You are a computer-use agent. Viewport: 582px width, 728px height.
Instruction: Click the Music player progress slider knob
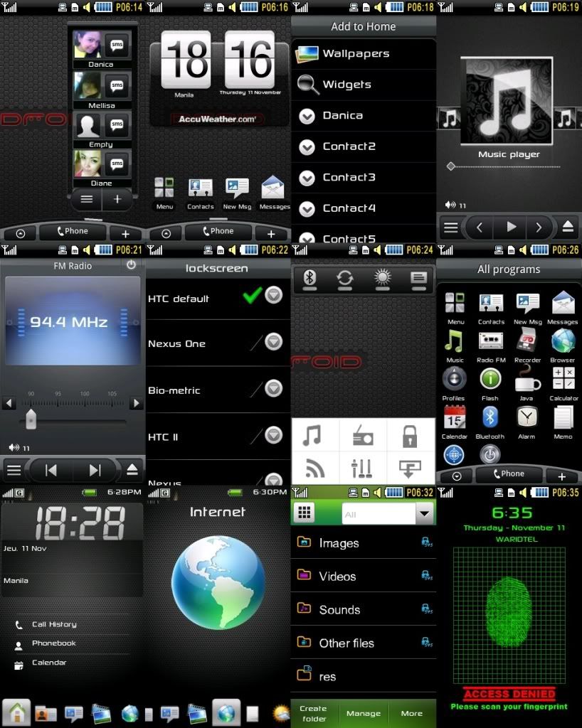tap(450, 166)
